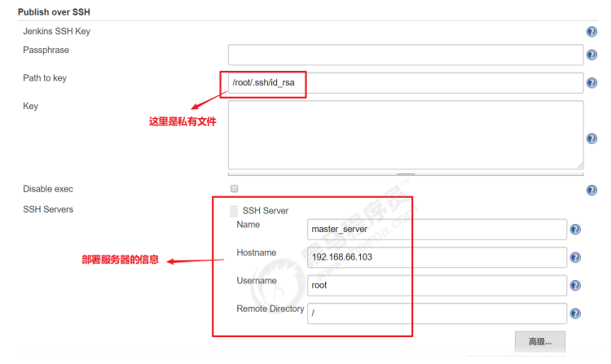Click the Publish over SSH heading
611x364 pixels.
54,12
